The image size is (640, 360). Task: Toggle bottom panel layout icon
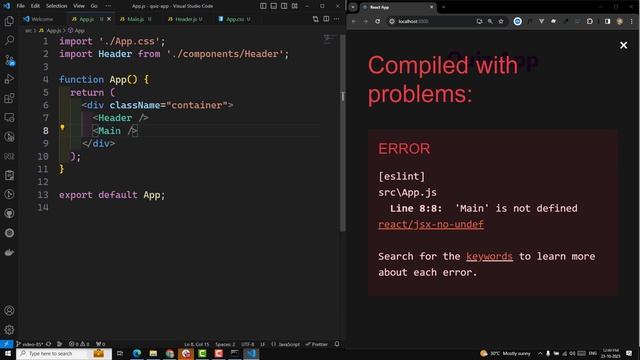pyautogui.click(x=273, y=6)
